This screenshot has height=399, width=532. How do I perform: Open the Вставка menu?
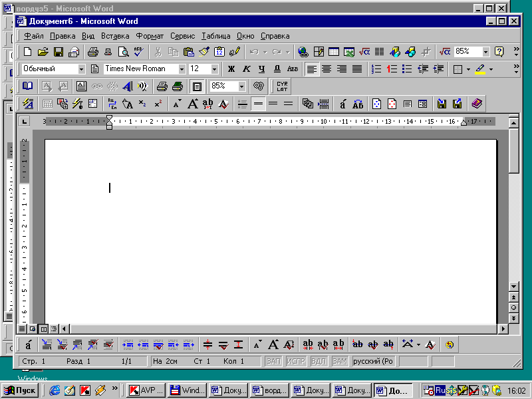pos(115,36)
